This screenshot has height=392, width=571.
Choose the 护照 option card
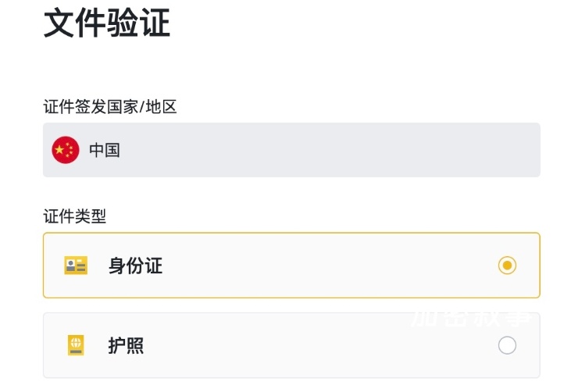[291, 345]
